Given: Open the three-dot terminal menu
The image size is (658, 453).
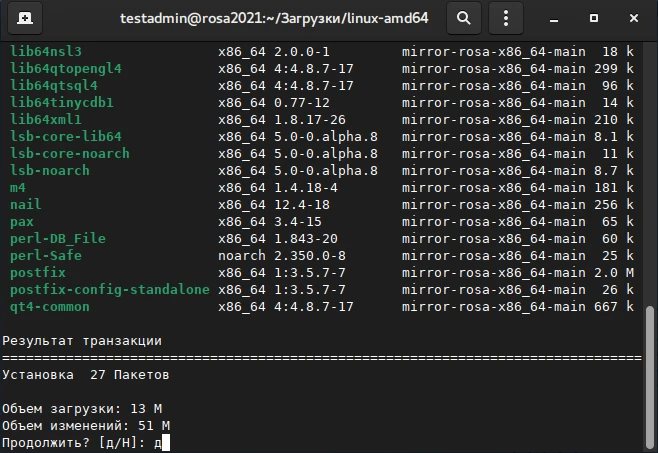Looking at the screenshot, I should point(506,18).
